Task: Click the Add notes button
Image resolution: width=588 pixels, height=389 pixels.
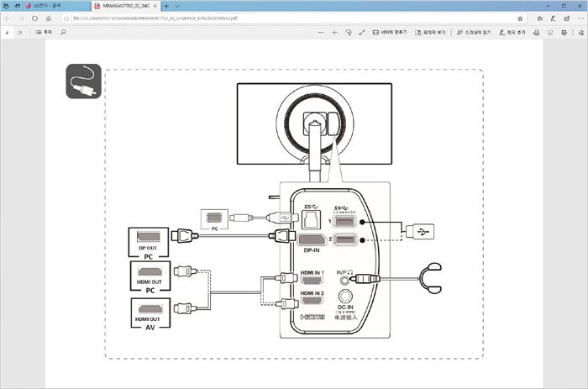Action: (512, 32)
